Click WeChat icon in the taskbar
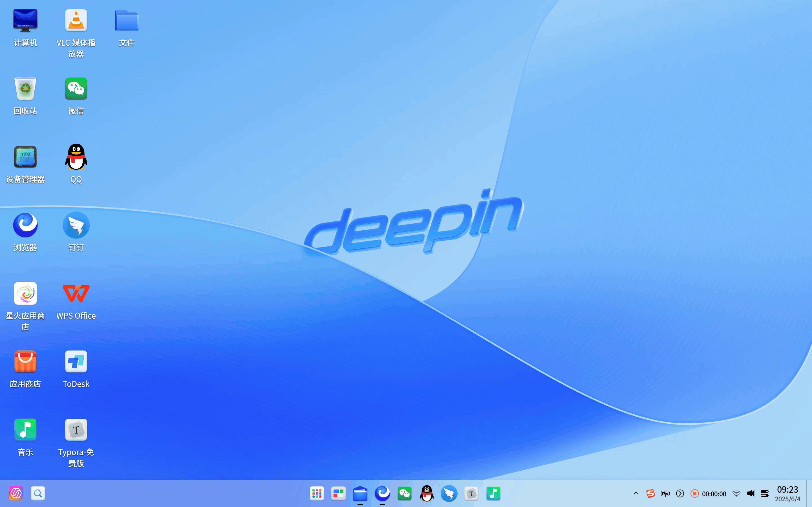This screenshot has width=812, height=507. (x=404, y=493)
